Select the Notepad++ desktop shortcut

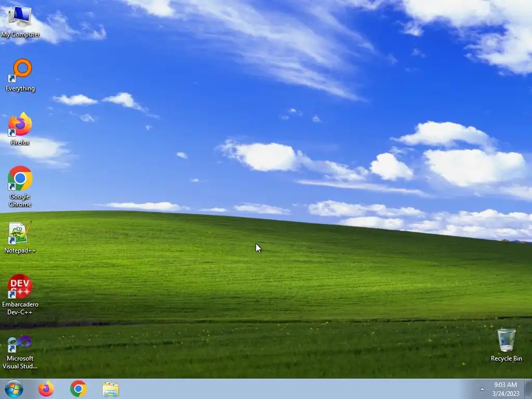(x=20, y=237)
